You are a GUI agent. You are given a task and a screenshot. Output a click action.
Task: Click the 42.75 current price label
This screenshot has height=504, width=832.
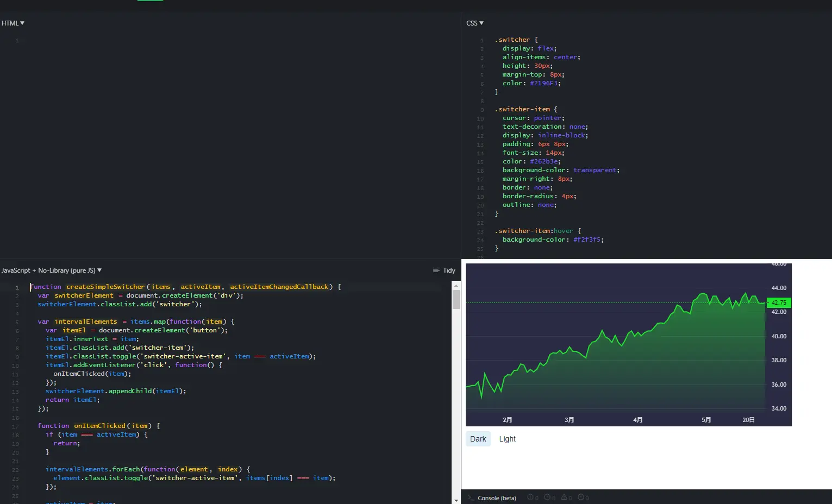(778, 303)
